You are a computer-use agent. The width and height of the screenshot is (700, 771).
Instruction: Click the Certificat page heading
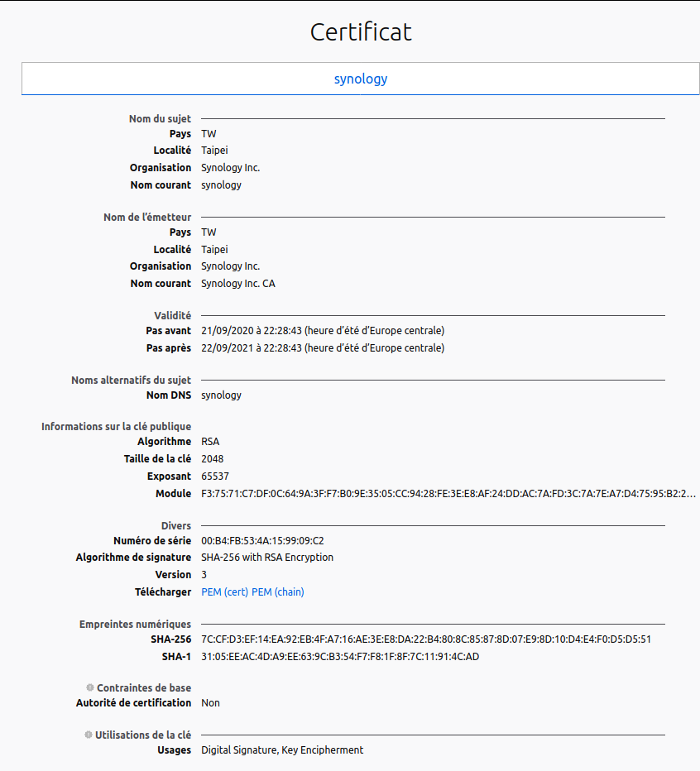tap(361, 32)
